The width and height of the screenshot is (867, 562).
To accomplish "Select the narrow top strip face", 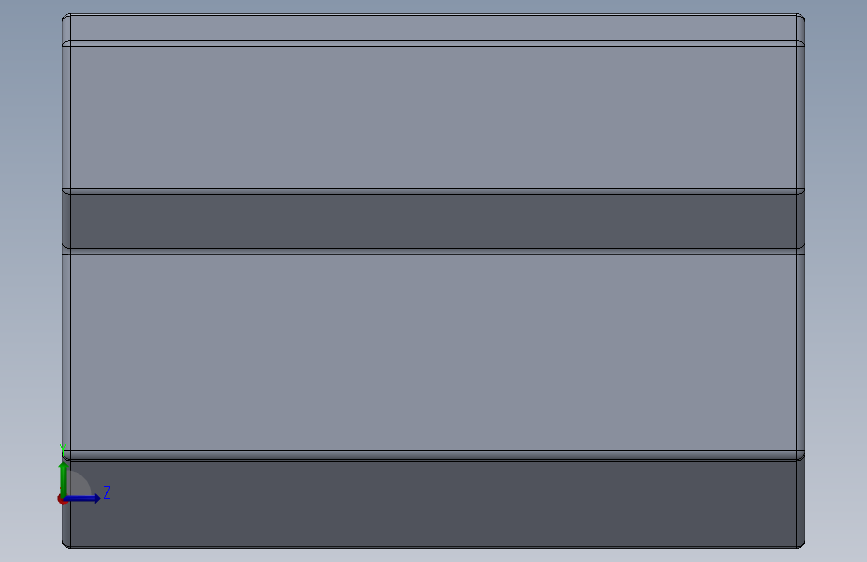I will click(434, 27).
